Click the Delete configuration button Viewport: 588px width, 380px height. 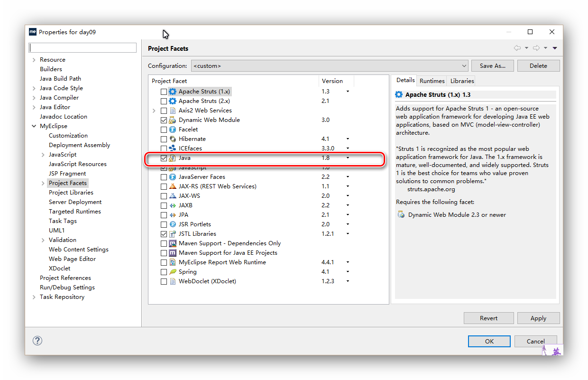click(x=538, y=66)
